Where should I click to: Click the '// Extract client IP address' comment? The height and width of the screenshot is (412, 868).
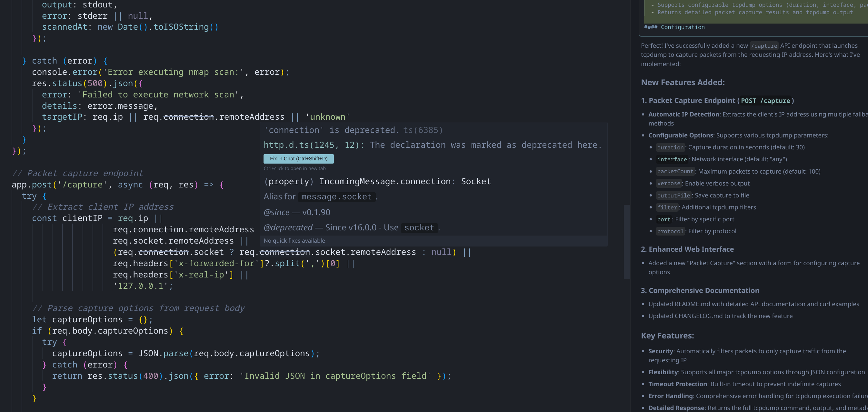click(x=103, y=207)
